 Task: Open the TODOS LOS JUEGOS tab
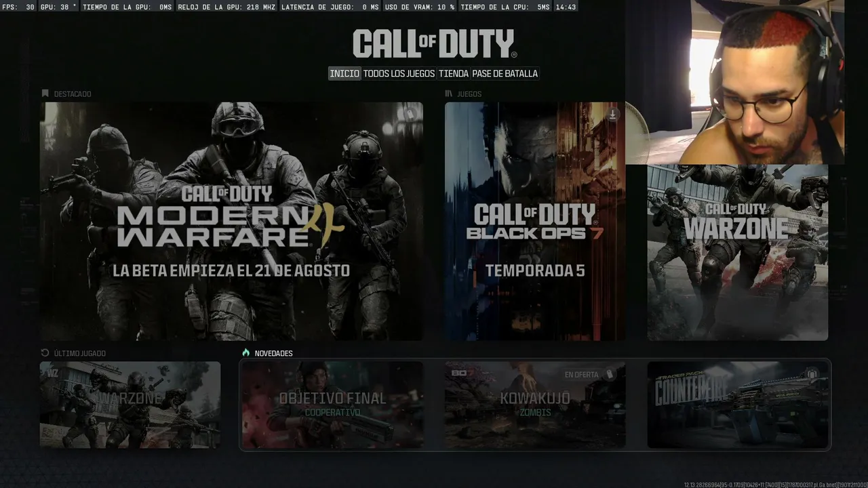point(399,73)
